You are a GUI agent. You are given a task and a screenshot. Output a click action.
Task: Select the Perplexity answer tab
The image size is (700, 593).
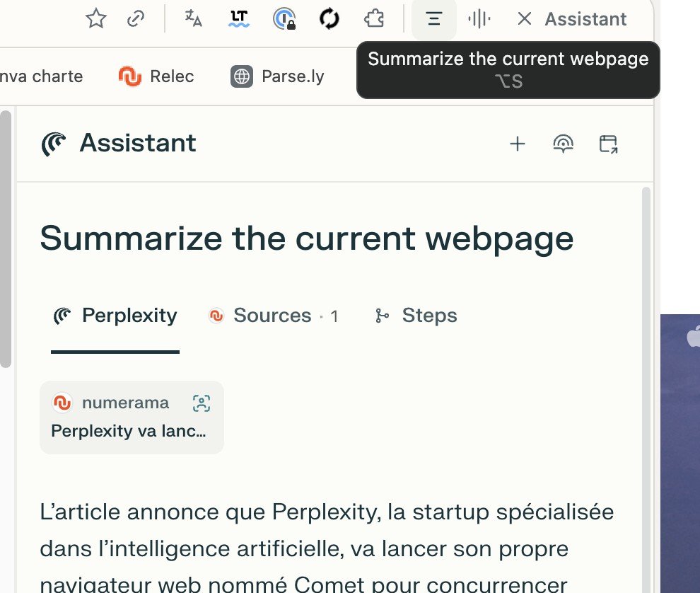pos(115,316)
